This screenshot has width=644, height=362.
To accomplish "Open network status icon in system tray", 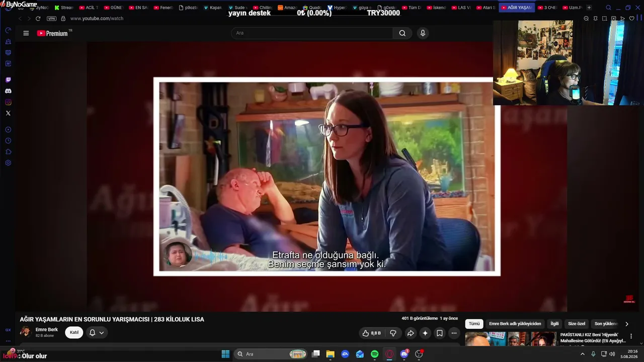I will click(603, 354).
